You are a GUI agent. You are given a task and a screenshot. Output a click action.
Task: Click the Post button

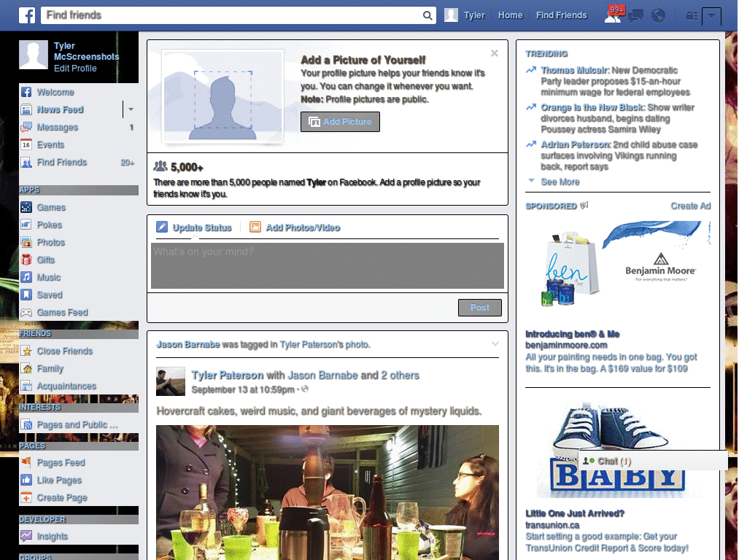click(x=480, y=308)
